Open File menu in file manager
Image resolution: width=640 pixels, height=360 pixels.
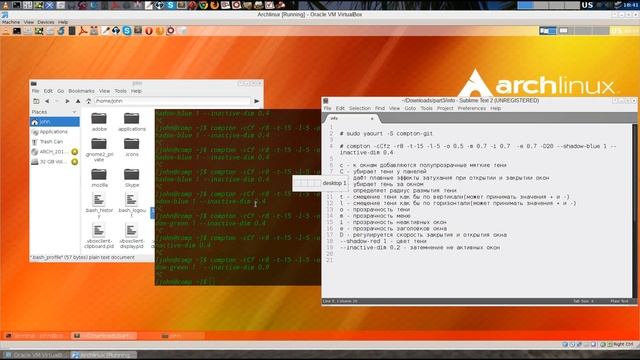(x=36, y=91)
